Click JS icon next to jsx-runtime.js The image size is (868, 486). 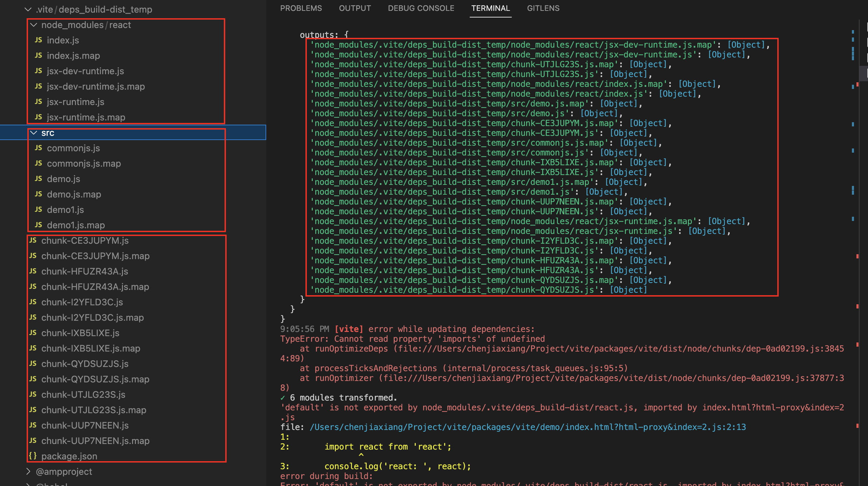point(38,102)
